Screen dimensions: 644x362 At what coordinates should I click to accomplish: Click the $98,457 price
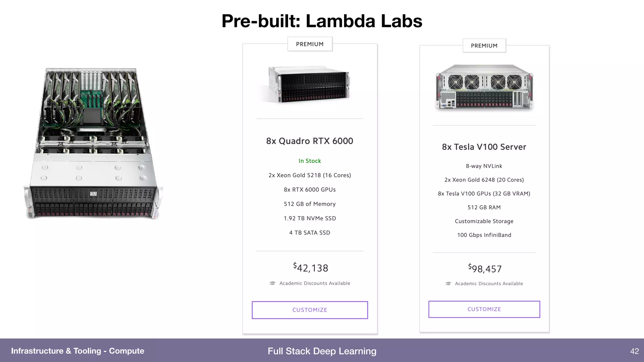pos(485,268)
